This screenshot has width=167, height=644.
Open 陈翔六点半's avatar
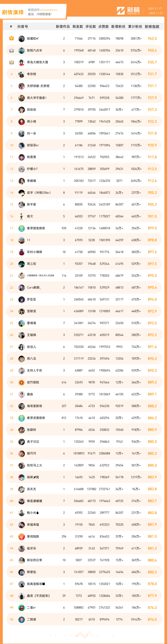click(21, 51)
